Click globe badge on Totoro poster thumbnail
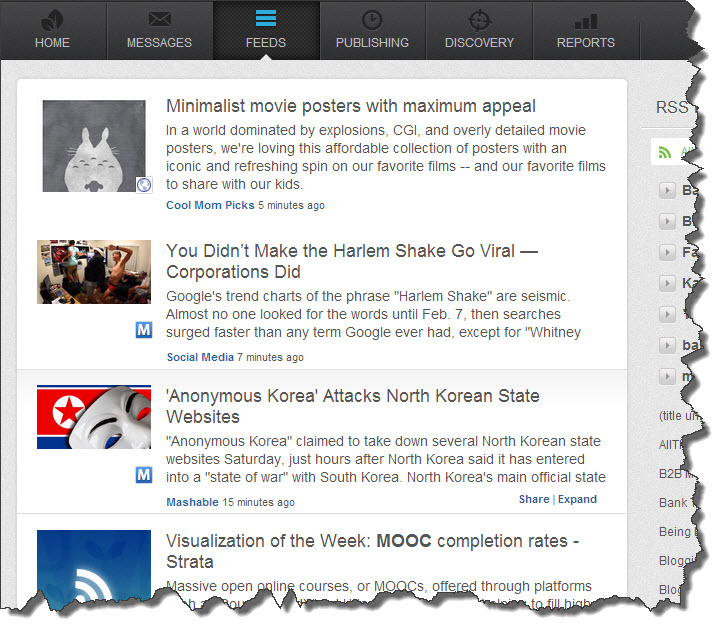Viewport: 727px width, 634px height. pyautogui.click(x=144, y=185)
